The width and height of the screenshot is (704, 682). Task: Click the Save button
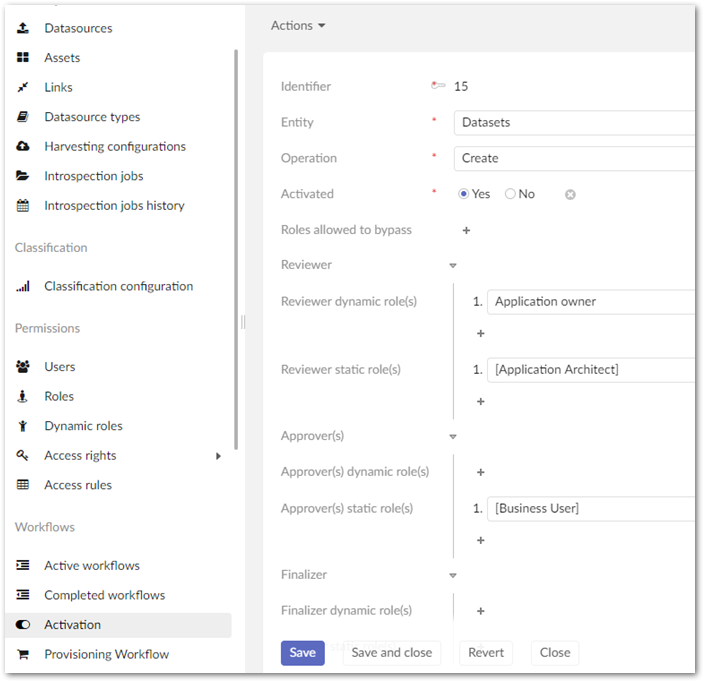[302, 653]
